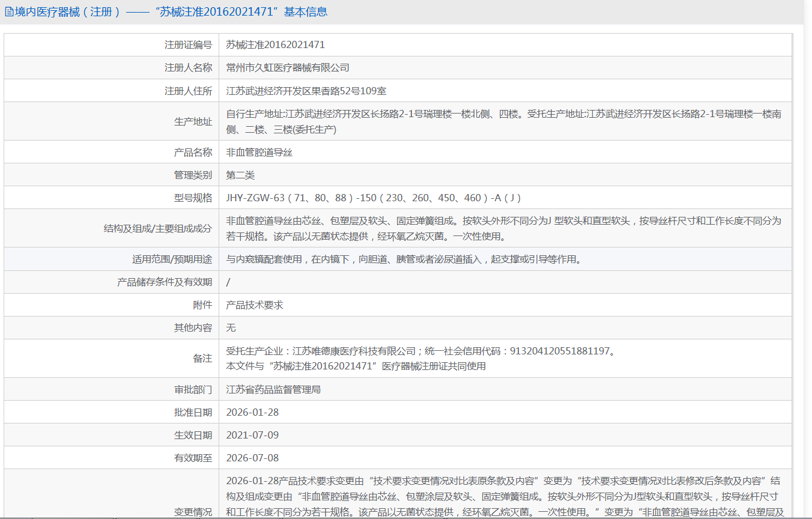
Task: Click the 审批部门 label
Action: (193, 390)
